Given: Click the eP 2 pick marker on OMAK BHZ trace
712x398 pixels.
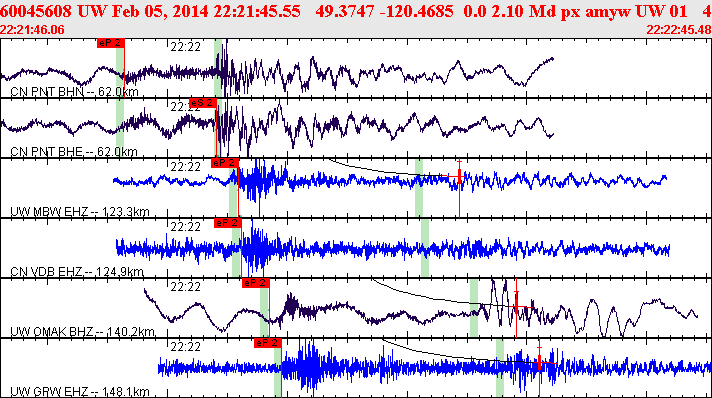Looking at the screenshot, I should 256,283.
